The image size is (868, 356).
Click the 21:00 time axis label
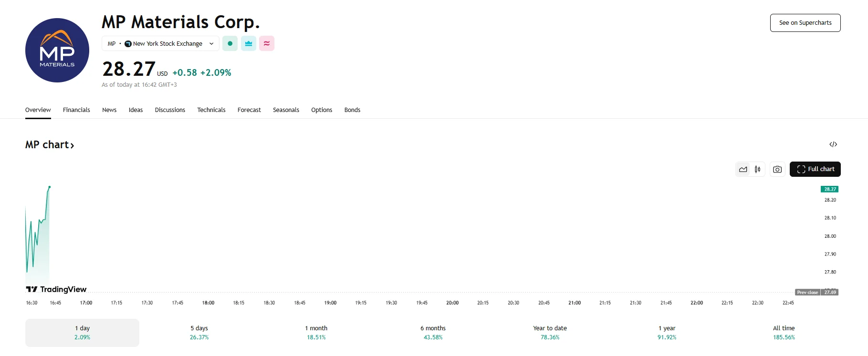[575, 303]
